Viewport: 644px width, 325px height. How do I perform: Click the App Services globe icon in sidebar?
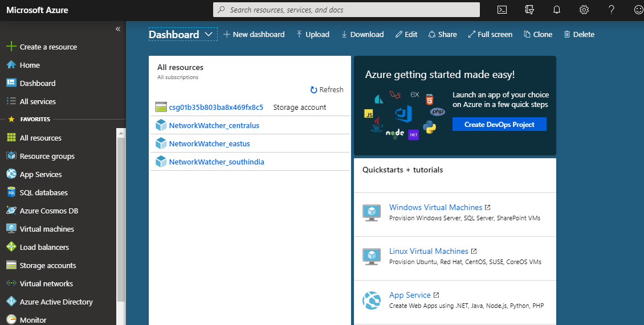[11, 174]
